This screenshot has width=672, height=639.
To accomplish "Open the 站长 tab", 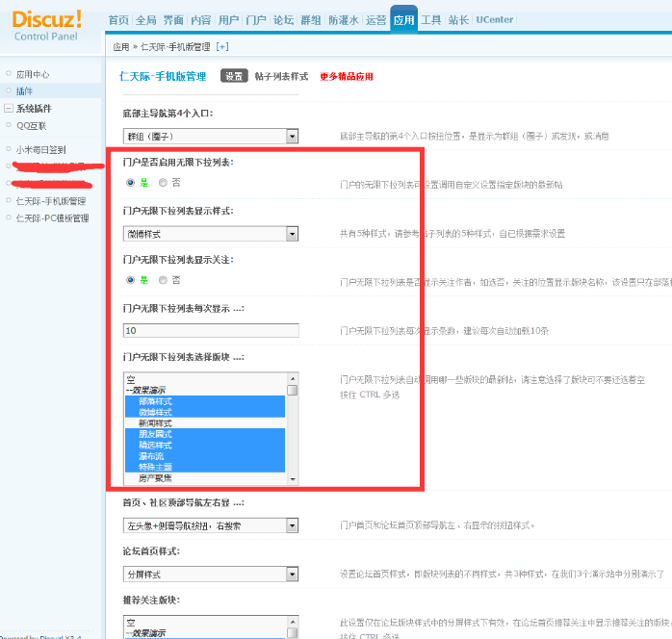I will coord(458,20).
